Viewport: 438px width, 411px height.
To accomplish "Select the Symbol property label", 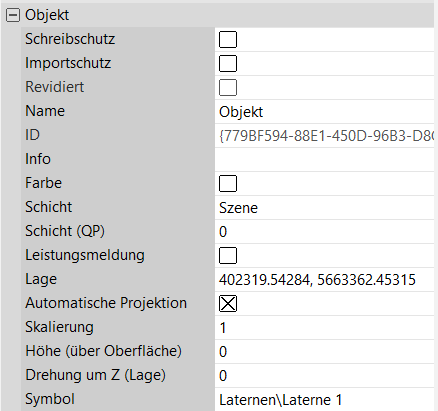I will [50, 399].
